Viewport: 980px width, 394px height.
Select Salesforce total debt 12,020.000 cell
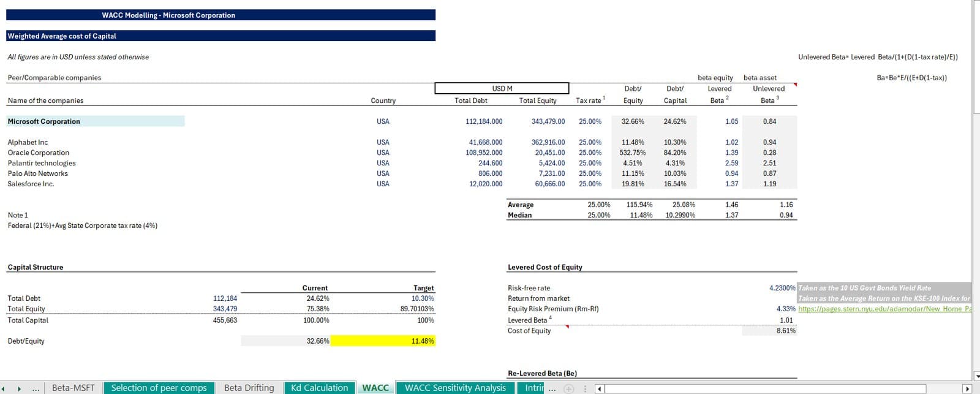pos(486,184)
